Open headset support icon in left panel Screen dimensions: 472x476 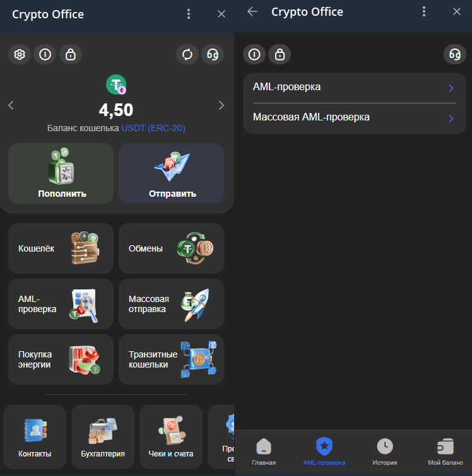[213, 55]
